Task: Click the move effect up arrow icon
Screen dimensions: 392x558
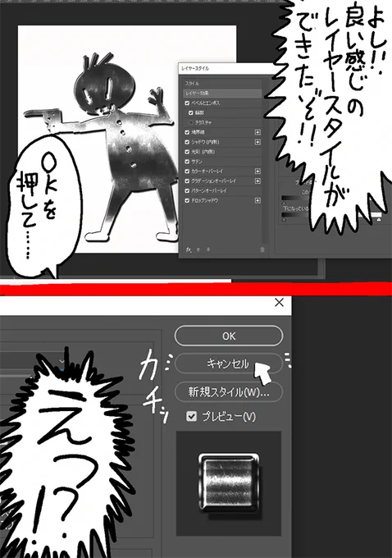Action: [198, 249]
